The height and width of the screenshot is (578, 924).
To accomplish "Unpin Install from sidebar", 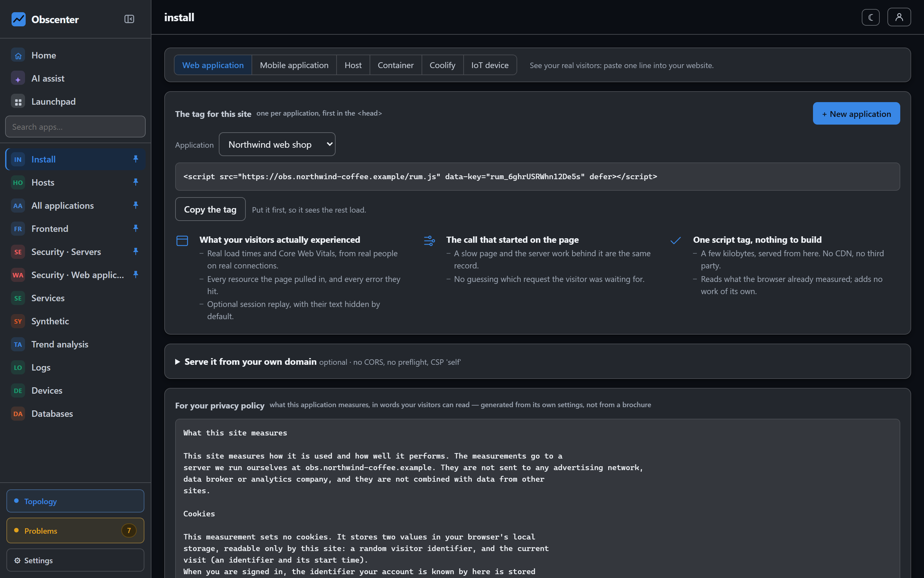I will (x=135, y=159).
